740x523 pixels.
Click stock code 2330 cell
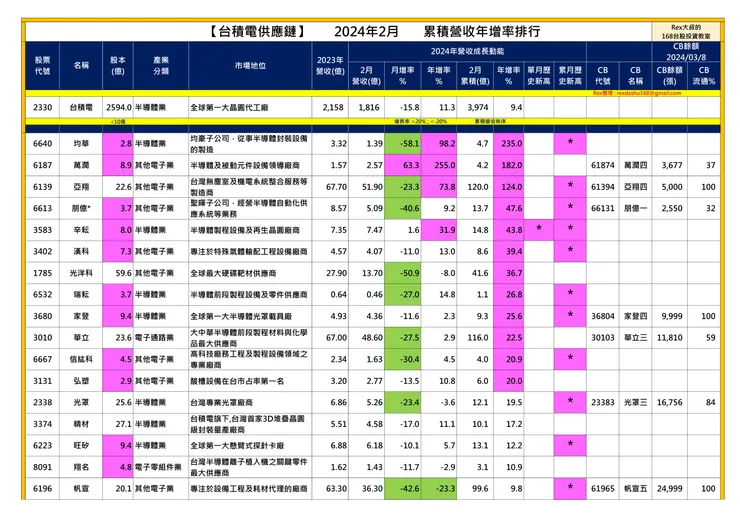coord(42,107)
